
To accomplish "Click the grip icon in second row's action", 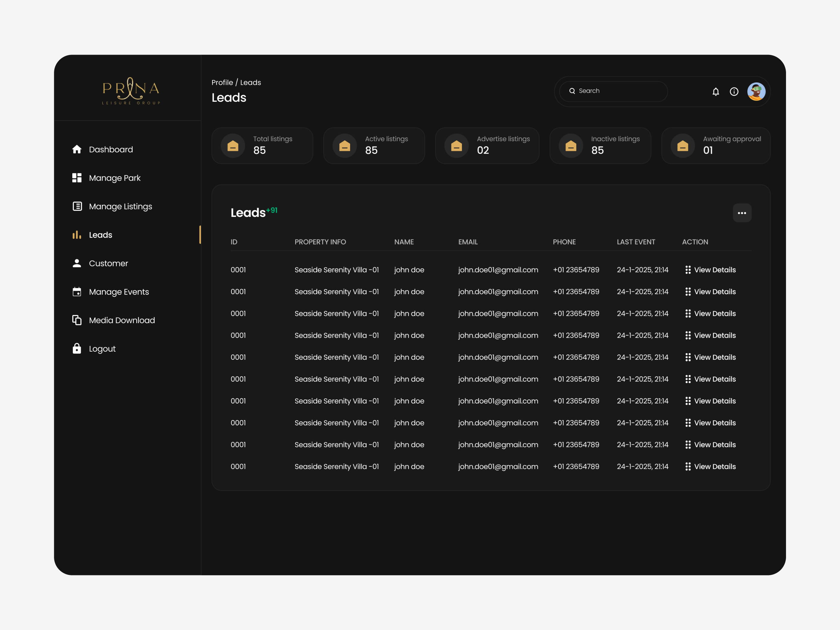I will pos(688,292).
